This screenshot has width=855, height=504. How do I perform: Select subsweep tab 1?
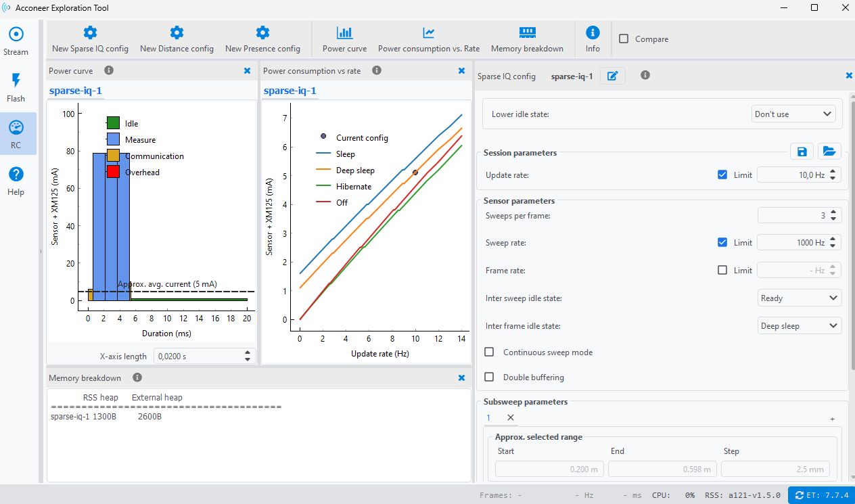click(488, 418)
